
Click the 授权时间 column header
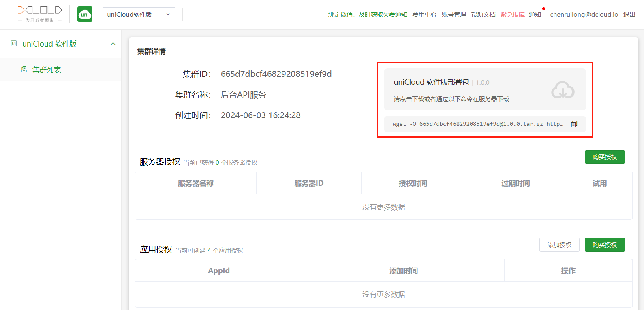point(413,183)
